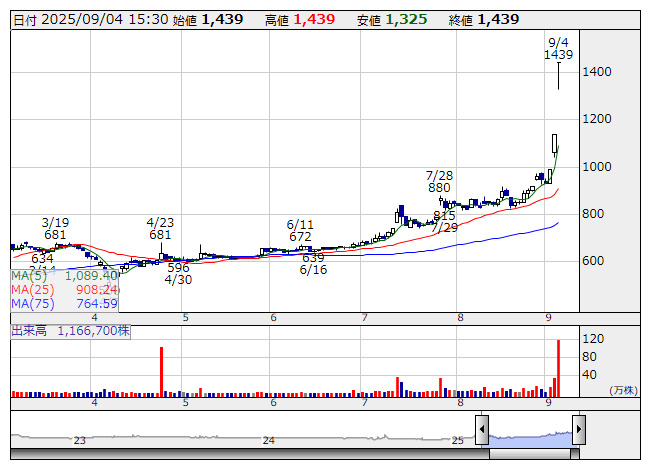Click the right range handle arrow in navigator
Screen dimensions: 653x470
[x=578, y=431]
